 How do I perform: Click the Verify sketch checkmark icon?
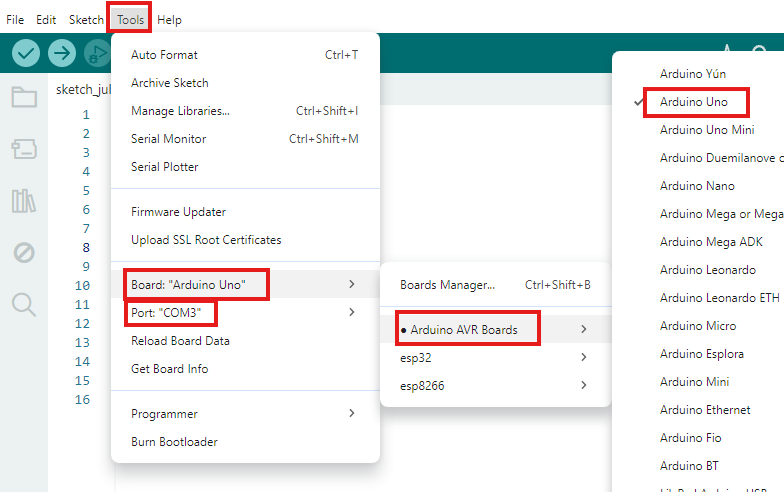point(26,53)
